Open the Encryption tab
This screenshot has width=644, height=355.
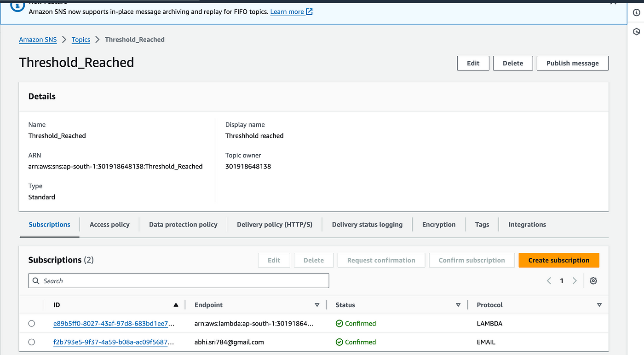pyautogui.click(x=439, y=225)
